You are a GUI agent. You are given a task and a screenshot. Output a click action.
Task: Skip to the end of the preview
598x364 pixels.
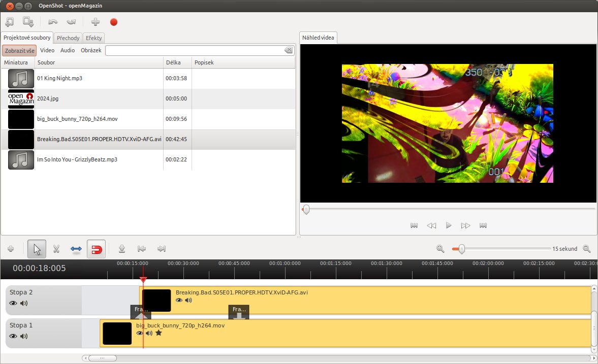tap(483, 225)
